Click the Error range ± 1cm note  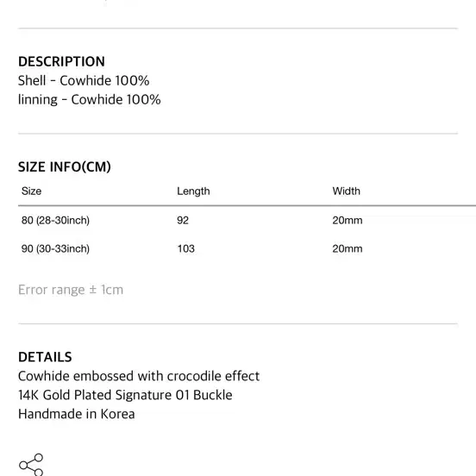click(x=71, y=290)
